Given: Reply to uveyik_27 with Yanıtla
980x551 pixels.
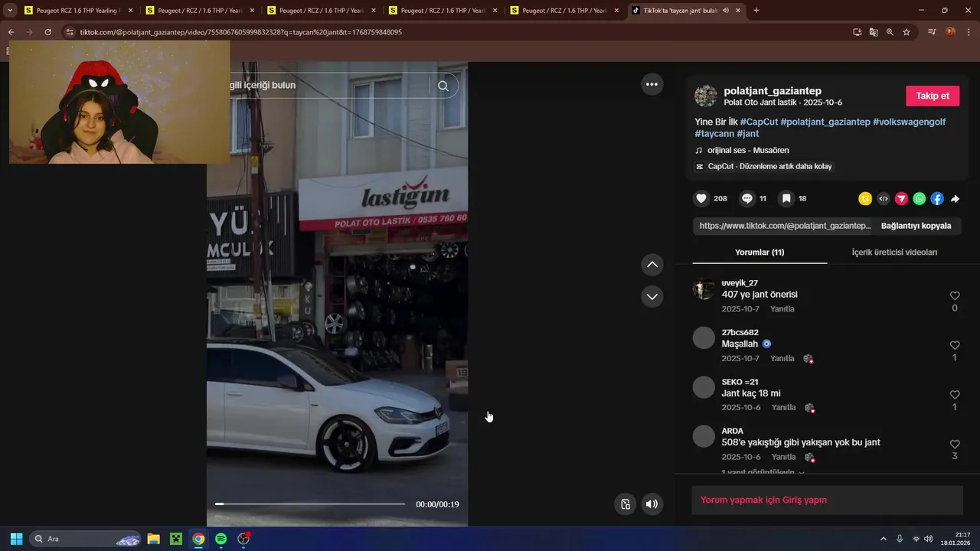Looking at the screenshot, I should [782, 309].
